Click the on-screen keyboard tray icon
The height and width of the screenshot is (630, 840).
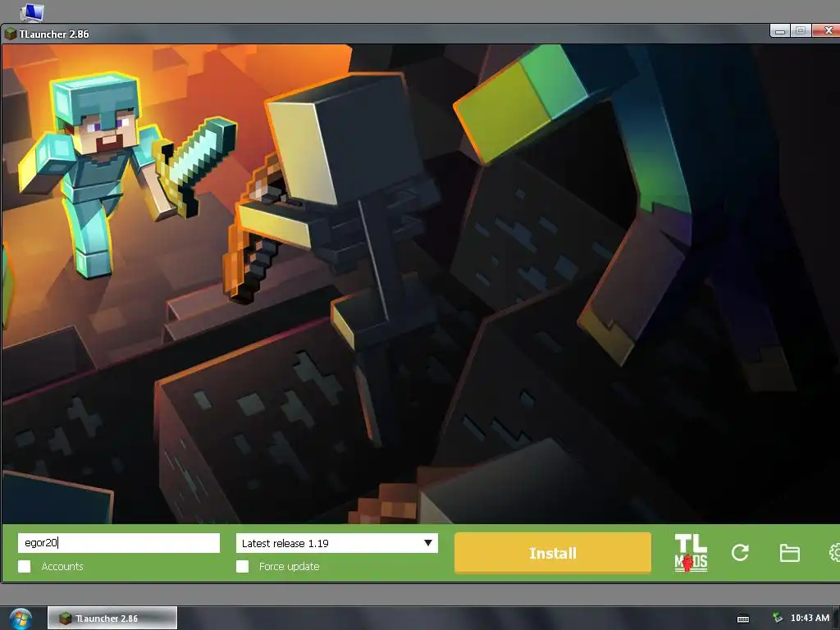[743, 619]
